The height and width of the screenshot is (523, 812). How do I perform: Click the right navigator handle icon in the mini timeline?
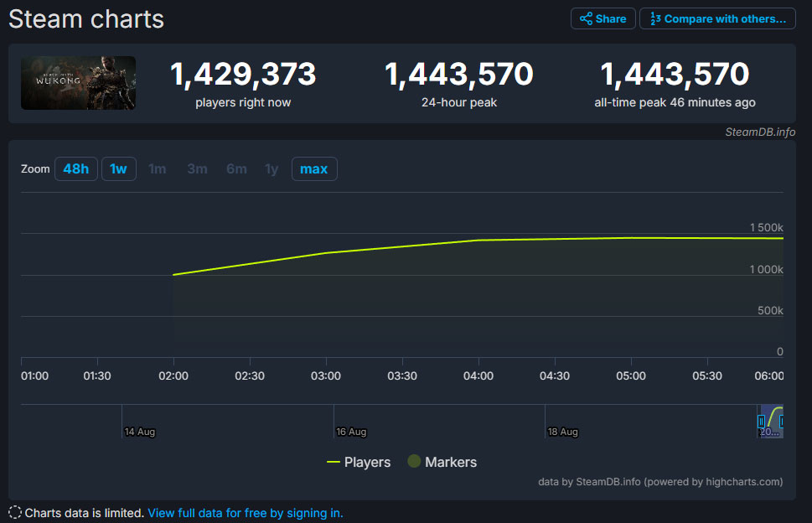click(x=782, y=422)
